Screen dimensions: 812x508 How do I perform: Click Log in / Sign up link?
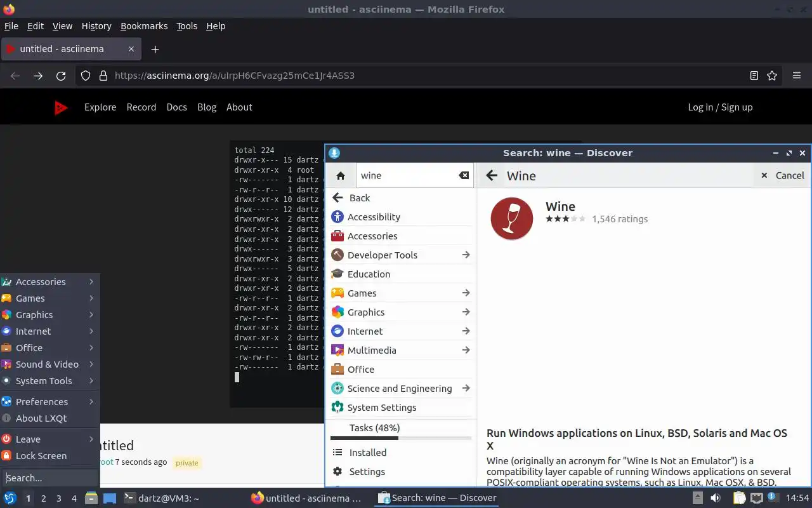(x=720, y=107)
